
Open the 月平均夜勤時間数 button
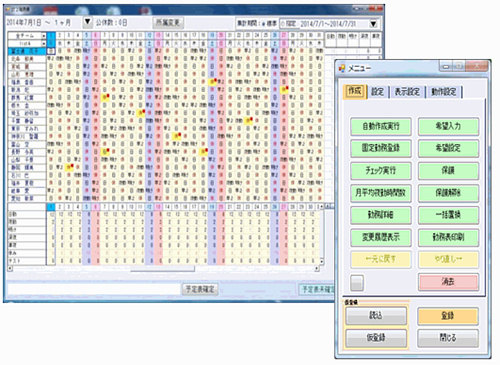click(x=381, y=193)
